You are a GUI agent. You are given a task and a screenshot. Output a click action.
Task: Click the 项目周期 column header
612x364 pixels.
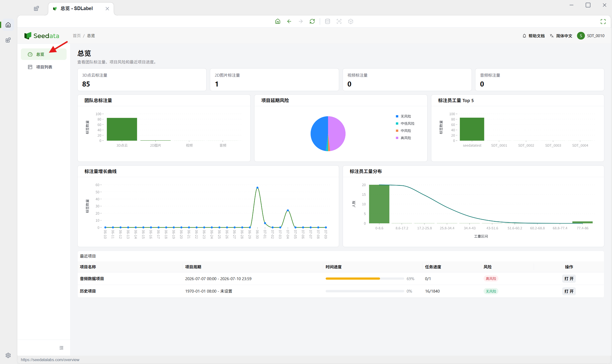pos(193,267)
